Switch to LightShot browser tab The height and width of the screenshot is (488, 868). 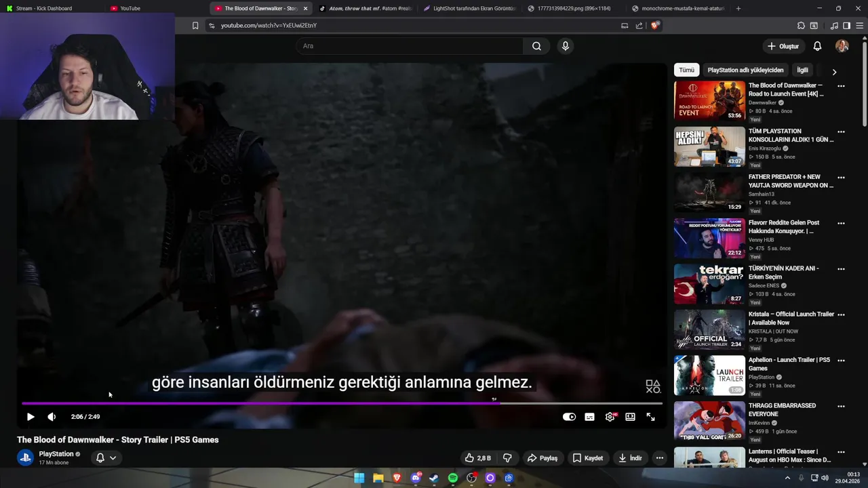coord(469,8)
